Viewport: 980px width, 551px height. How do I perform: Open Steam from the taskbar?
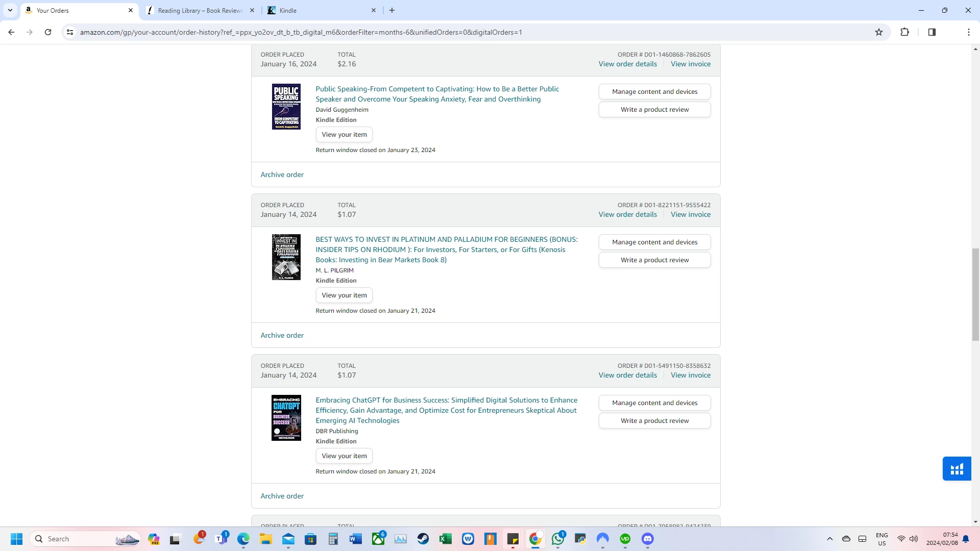[x=423, y=539]
